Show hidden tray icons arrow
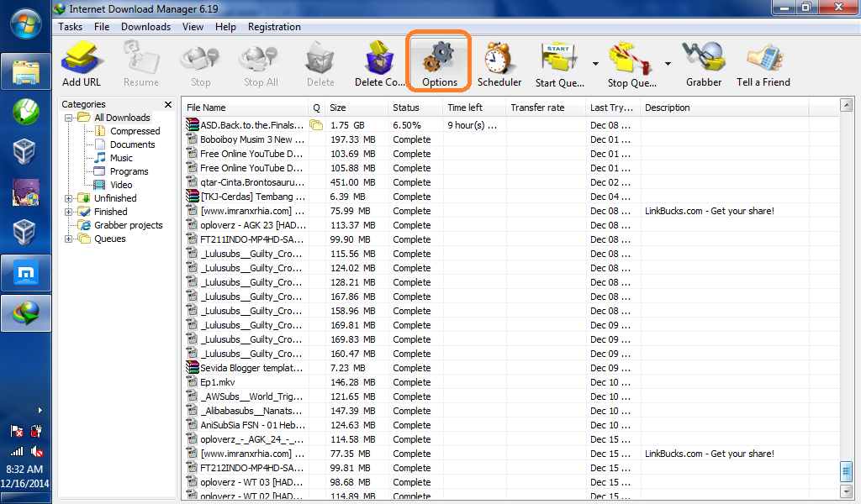The image size is (861, 504). (40, 410)
